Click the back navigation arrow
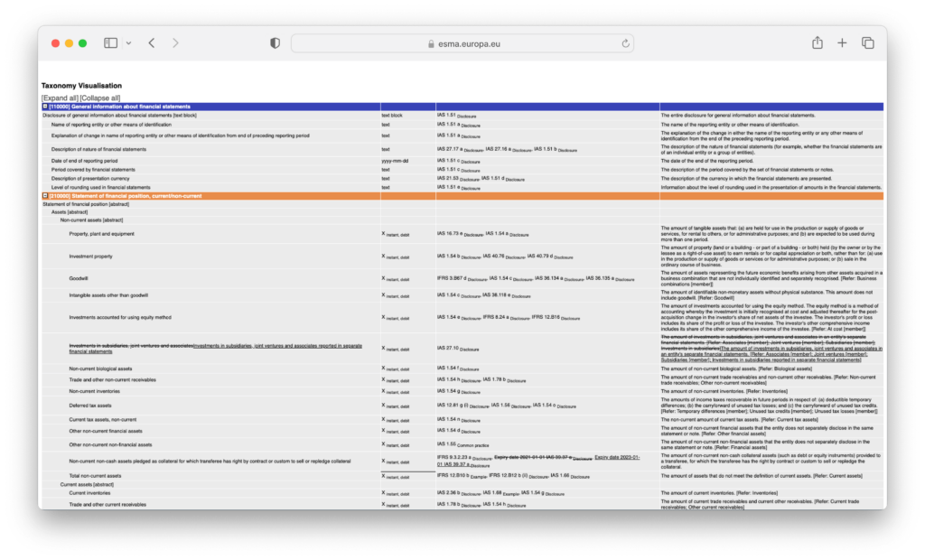The image size is (925, 560). pos(151,42)
